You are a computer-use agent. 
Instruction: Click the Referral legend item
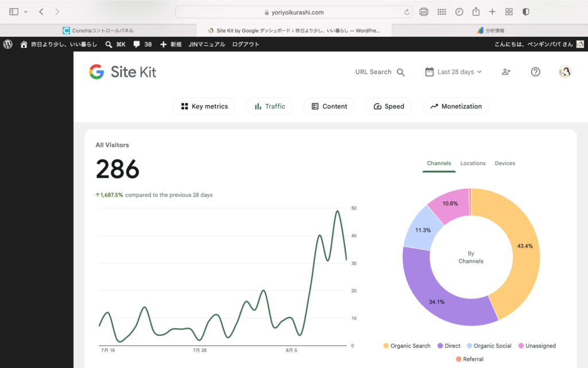point(470,359)
